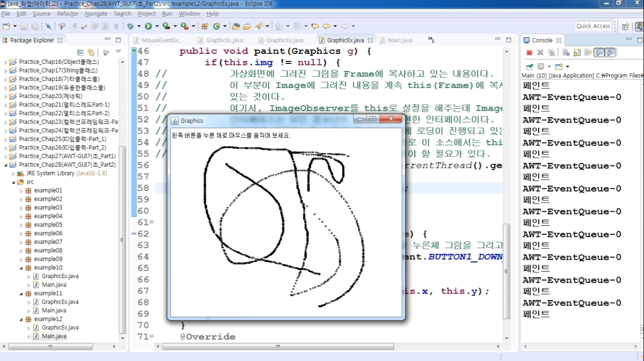Open the Window menu
The height and width of the screenshot is (361, 644).
coord(189,14)
